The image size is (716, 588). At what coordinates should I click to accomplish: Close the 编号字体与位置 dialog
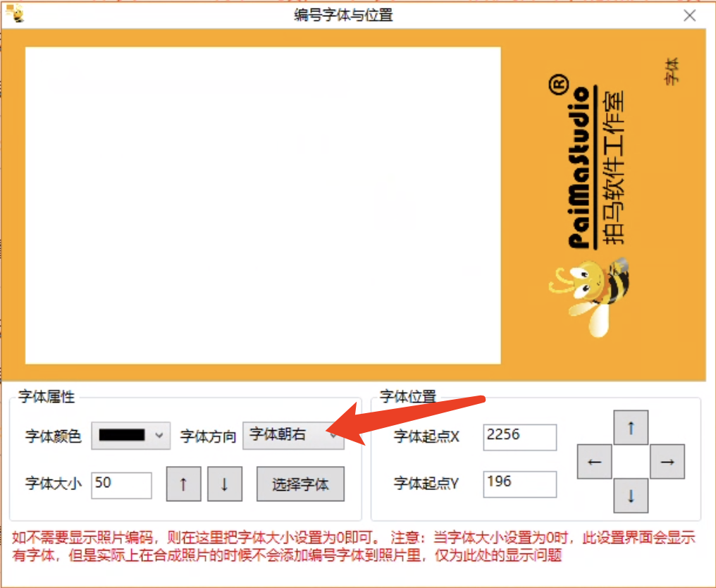coord(690,16)
